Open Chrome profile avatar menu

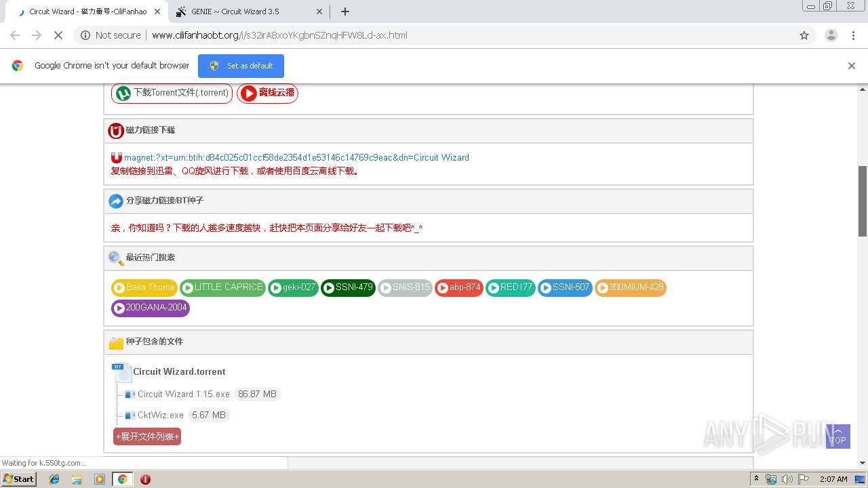tap(831, 35)
